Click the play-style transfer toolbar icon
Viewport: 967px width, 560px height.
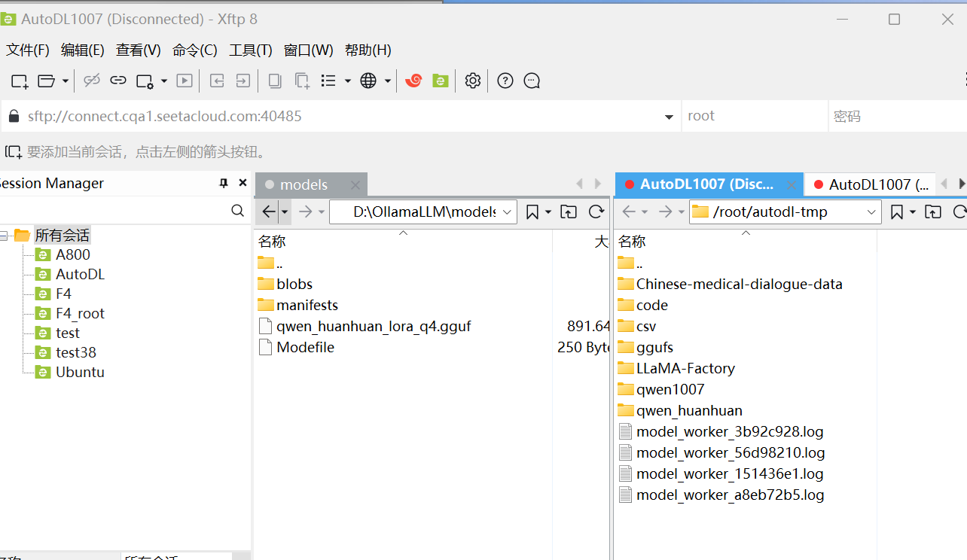coord(185,81)
